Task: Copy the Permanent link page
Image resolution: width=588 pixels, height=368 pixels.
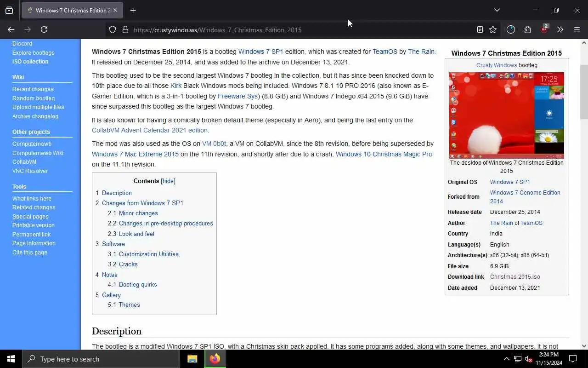Action: (x=31, y=235)
